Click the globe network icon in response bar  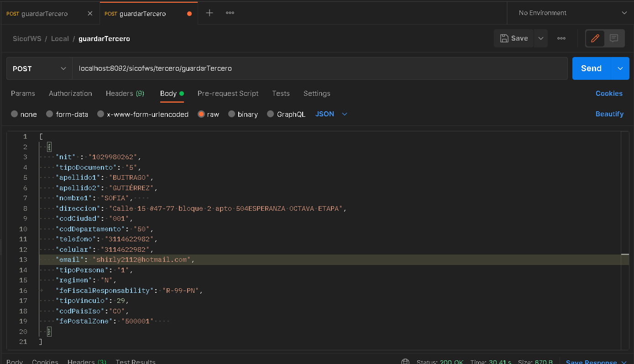tap(405, 361)
